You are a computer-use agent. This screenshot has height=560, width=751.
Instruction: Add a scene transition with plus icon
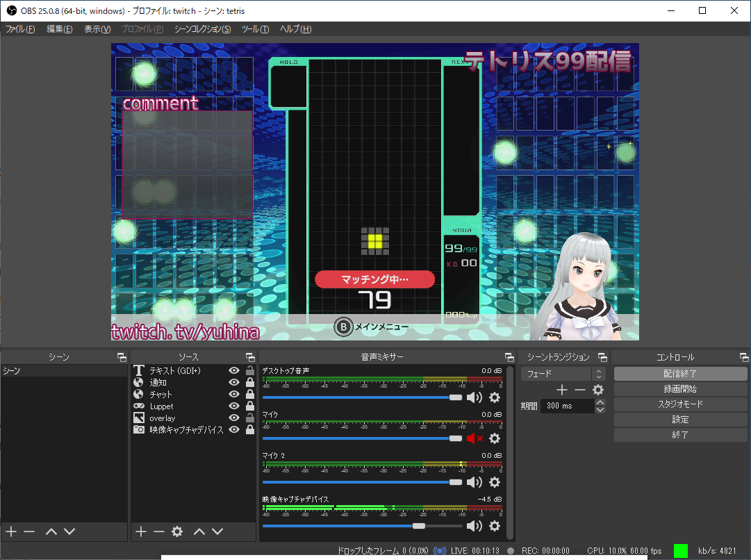562,390
